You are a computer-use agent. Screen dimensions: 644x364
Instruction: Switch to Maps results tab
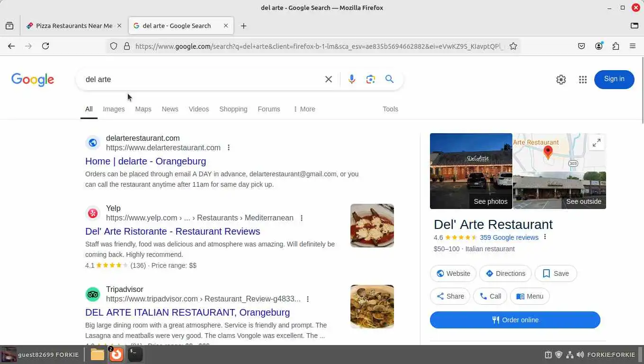143,109
